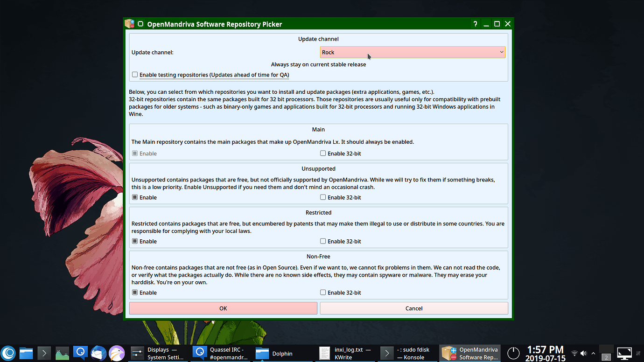
Task: Expand hidden system tray icons arrow
Action: (593, 354)
